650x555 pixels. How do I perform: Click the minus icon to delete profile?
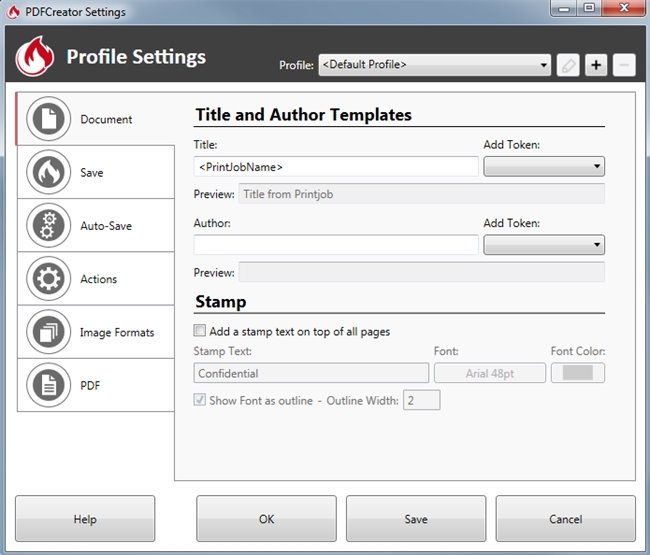(624, 65)
